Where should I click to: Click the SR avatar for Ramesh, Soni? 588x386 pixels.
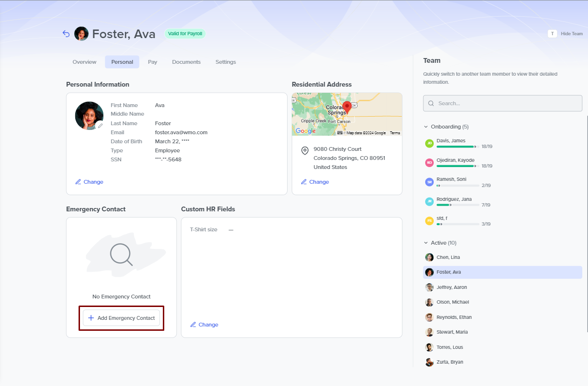tap(429, 182)
